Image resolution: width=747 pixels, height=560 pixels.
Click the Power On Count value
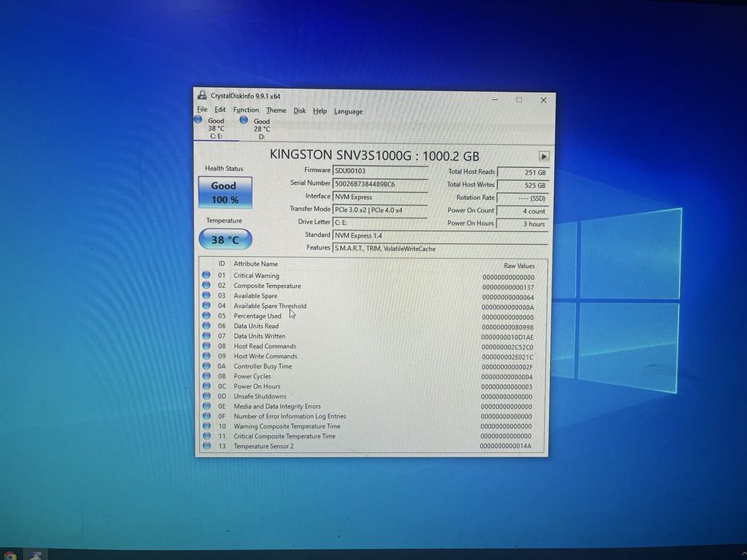[523, 211]
